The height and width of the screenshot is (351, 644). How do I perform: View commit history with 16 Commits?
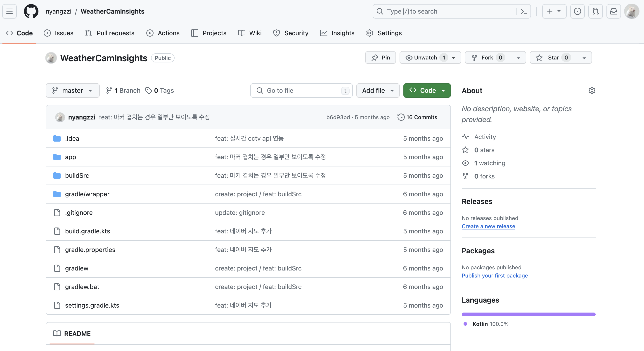tap(417, 117)
